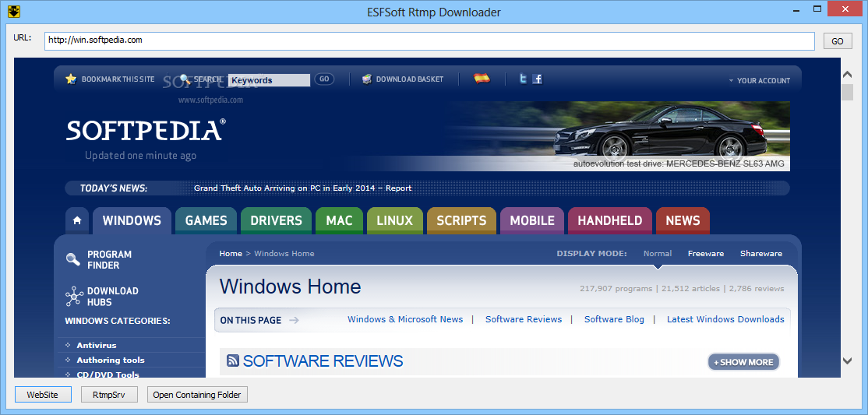Select Shareware display mode
This screenshot has width=868, height=415.
761,253
